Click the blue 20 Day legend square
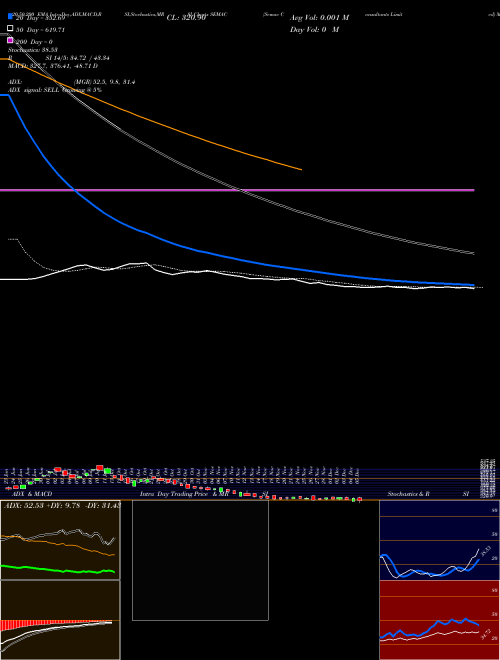Image resolution: width=500 pixels, height=660 pixels. [x=11, y=17]
